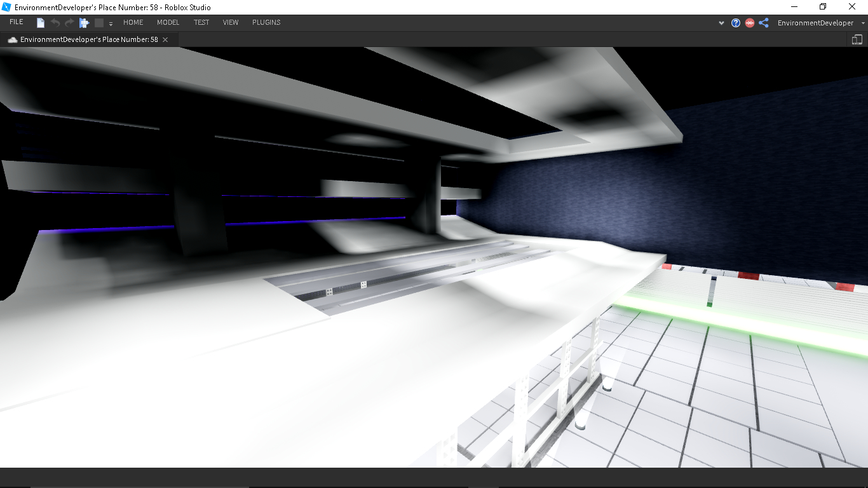This screenshot has width=868, height=488.
Task: Undo the last action
Action: pos(55,23)
